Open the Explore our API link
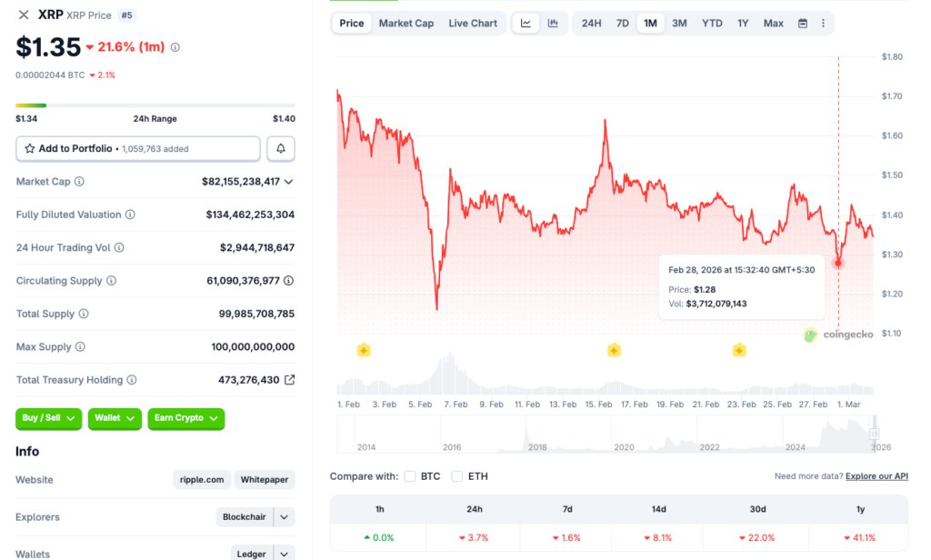Image resolution: width=931 pixels, height=560 pixels. (x=876, y=476)
